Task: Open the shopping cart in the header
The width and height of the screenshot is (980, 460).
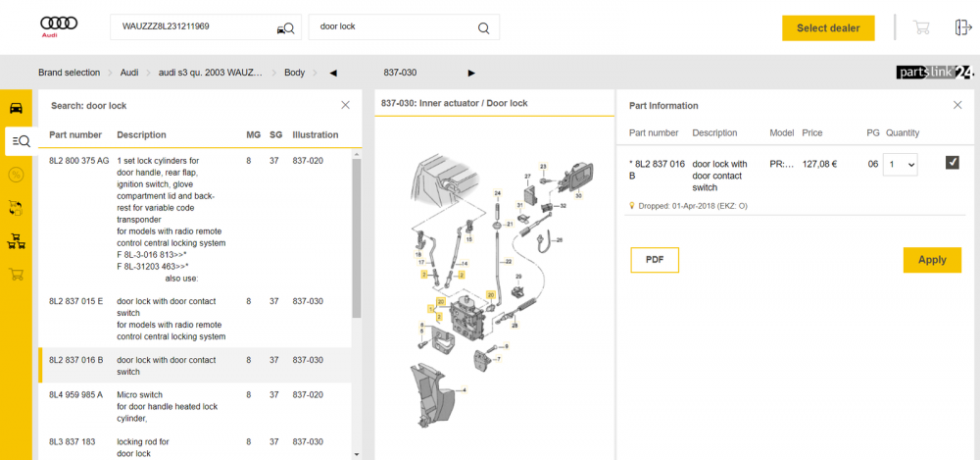Action: point(920,27)
